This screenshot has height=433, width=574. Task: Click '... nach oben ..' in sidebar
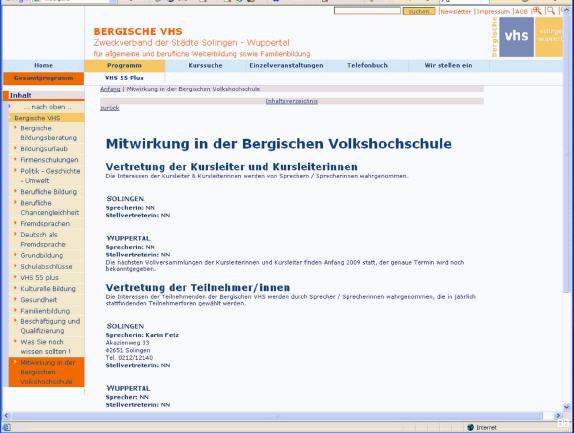tap(48, 107)
